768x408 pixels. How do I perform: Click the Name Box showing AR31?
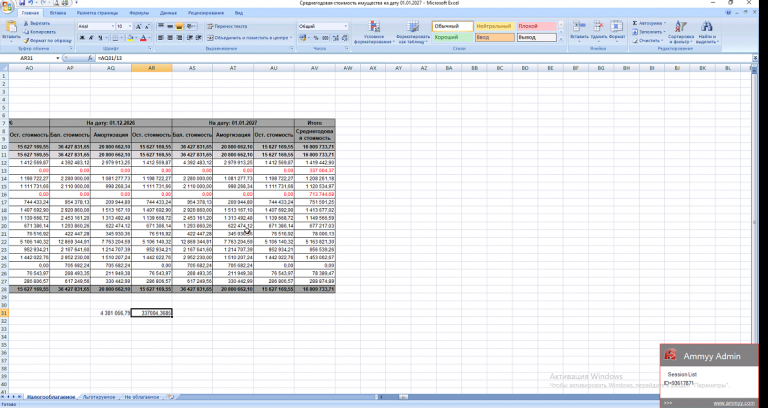point(29,58)
